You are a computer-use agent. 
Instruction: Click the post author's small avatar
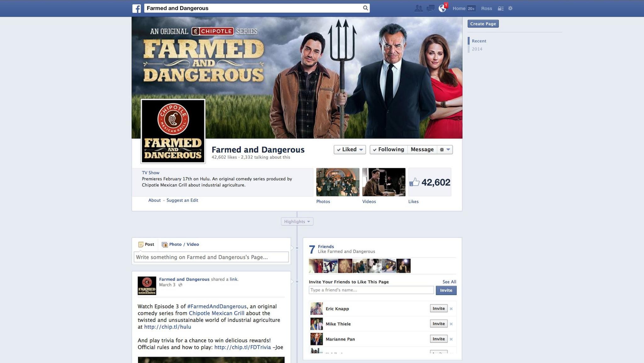pos(147,285)
